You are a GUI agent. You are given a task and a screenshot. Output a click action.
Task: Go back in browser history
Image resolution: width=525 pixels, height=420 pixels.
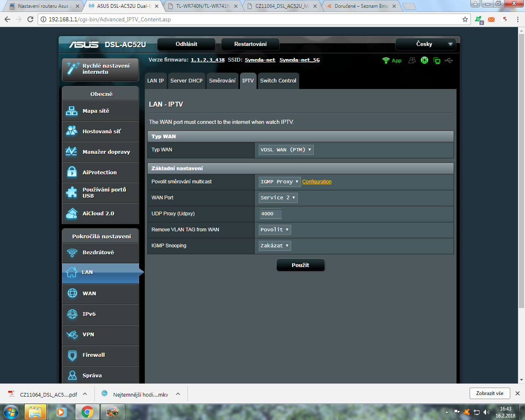point(7,19)
